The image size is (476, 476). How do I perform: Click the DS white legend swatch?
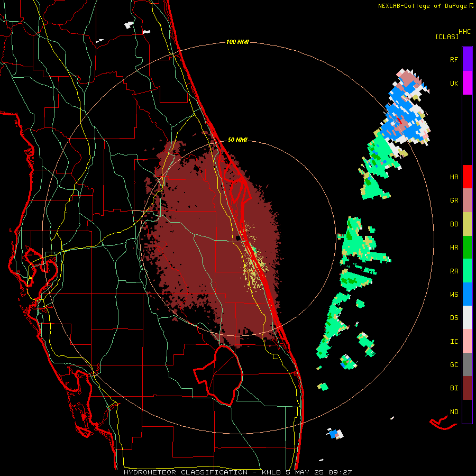click(467, 317)
